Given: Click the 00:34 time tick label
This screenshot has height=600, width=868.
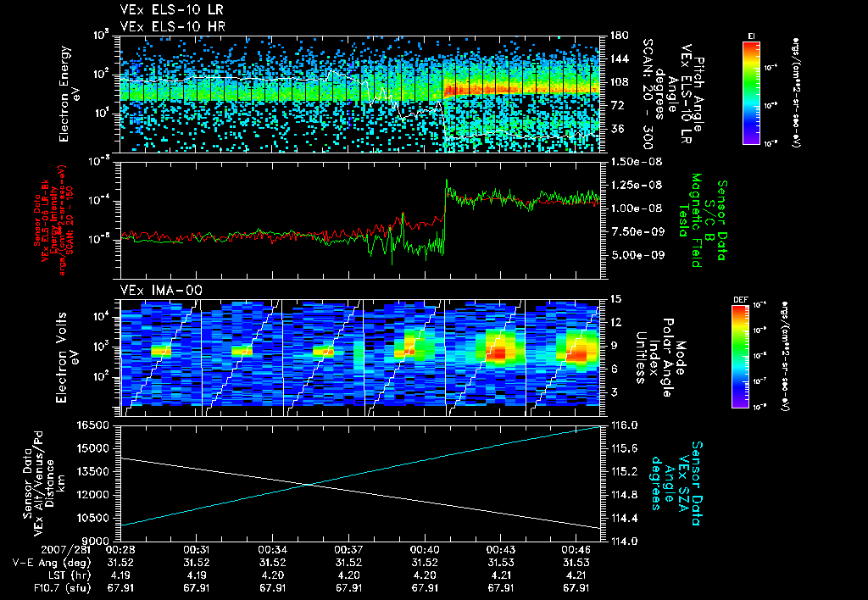Looking at the screenshot, I should pyautogui.click(x=272, y=550).
